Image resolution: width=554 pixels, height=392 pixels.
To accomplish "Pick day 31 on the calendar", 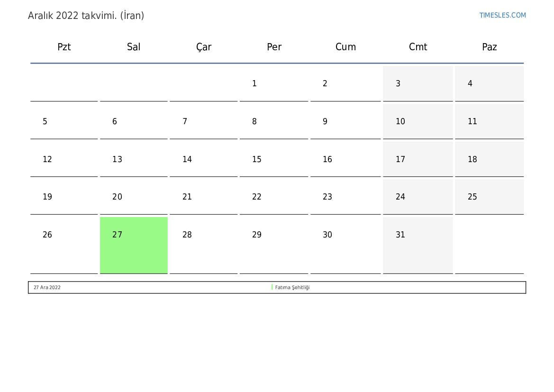I will click(400, 235).
